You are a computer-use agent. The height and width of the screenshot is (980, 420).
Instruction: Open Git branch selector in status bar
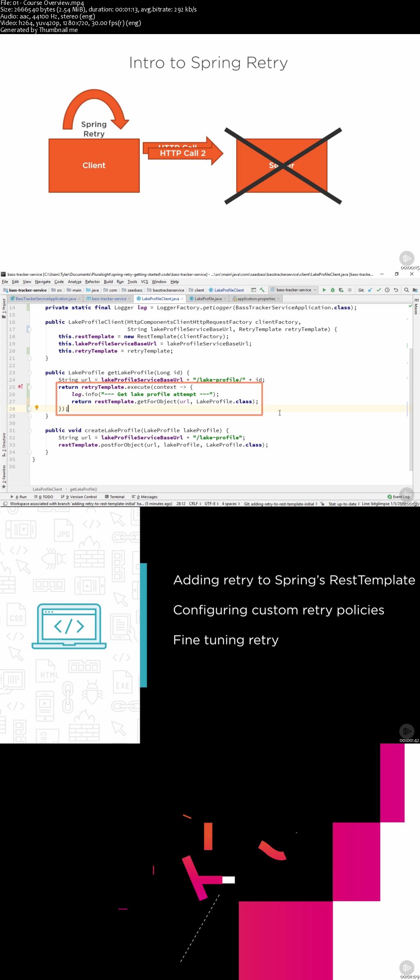click(x=281, y=504)
